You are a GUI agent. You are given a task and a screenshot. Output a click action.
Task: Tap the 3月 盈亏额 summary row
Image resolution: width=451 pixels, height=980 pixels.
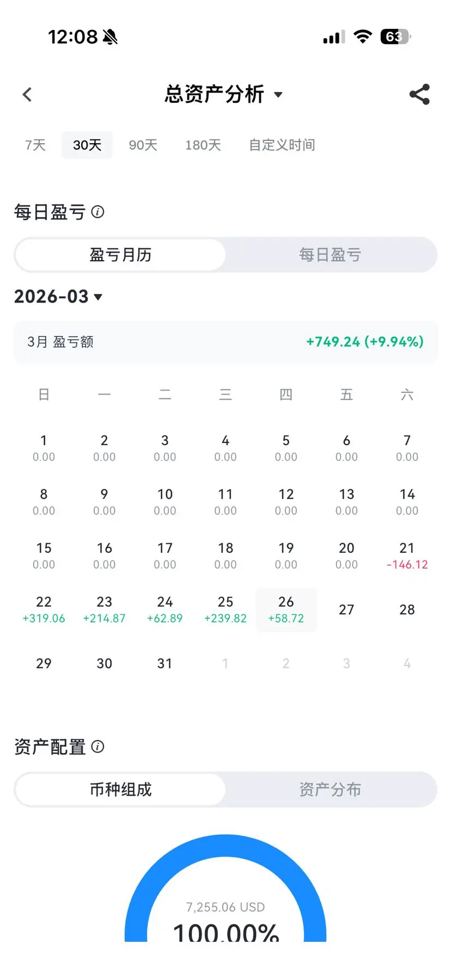tap(225, 342)
